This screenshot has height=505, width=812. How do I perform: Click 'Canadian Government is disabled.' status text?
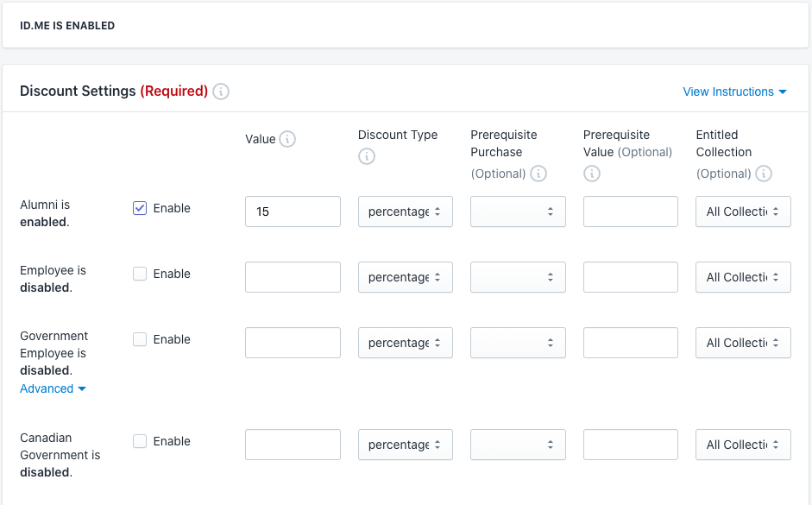pos(60,455)
